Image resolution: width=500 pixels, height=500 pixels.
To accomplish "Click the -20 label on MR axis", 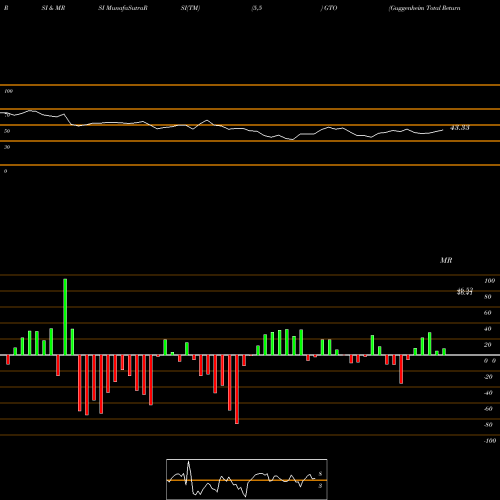I will coord(488,377).
